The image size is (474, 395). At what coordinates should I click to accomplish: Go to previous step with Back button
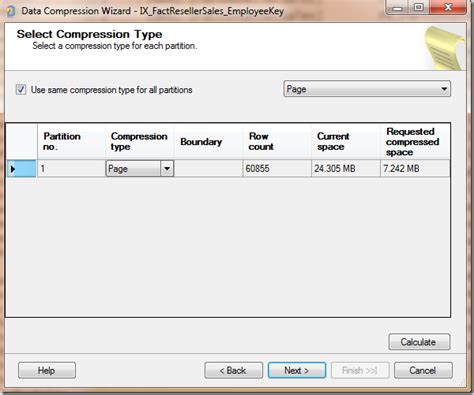(x=233, y=370)
